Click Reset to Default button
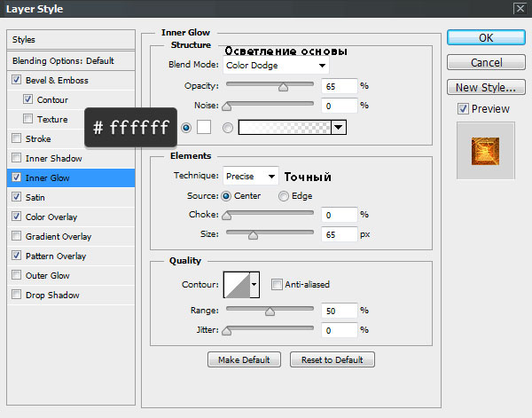This screenshot has height=418, width=532. (332, 359)
